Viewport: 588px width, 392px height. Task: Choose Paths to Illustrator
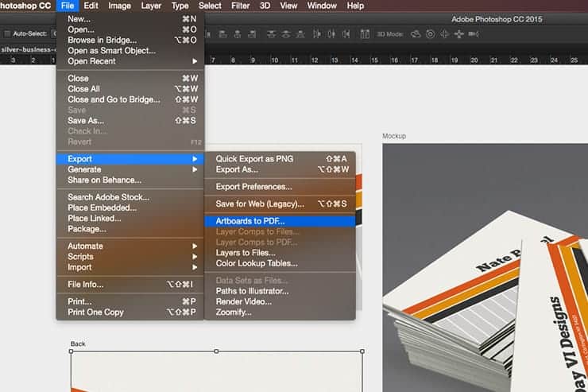[x=280, y=291]
